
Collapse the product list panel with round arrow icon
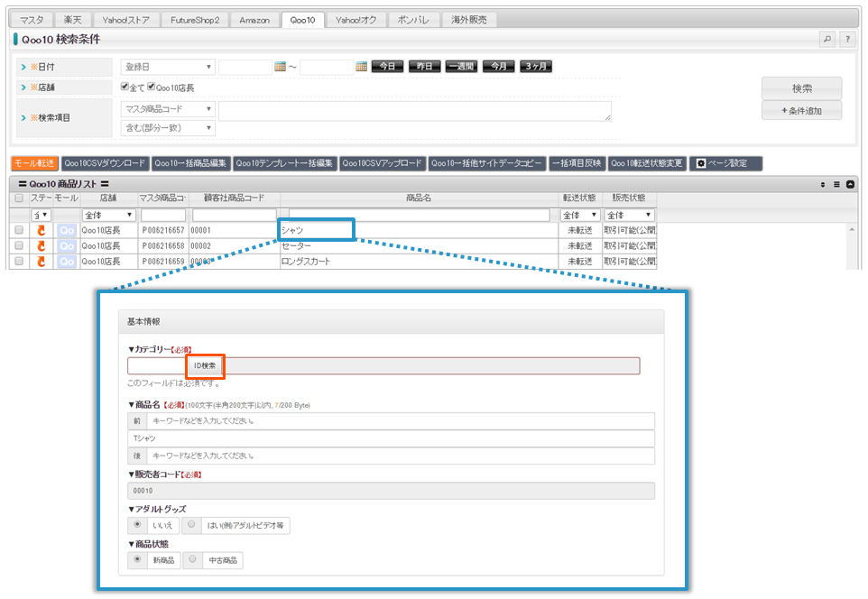point(850,184)
